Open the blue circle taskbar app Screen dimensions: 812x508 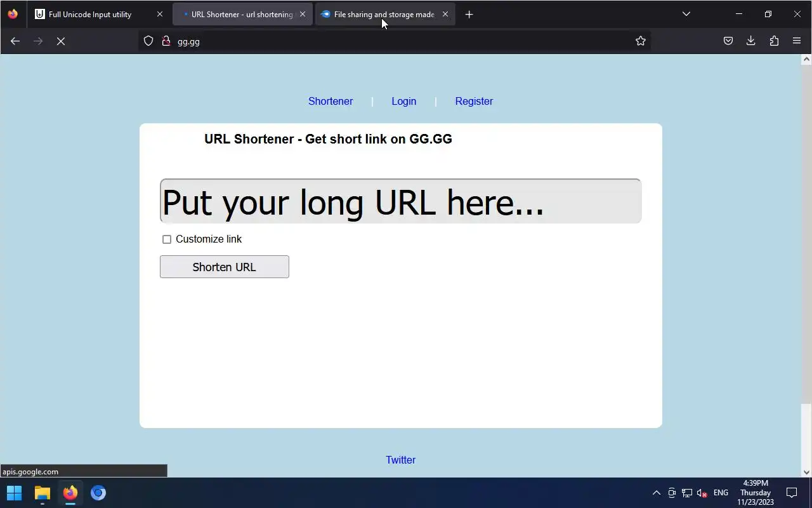[98, 493]
